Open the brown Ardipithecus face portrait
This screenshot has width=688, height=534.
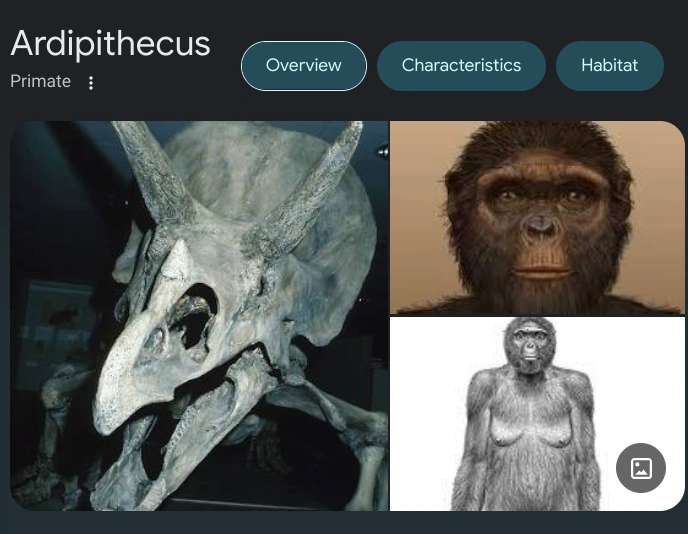pos(537,218)
